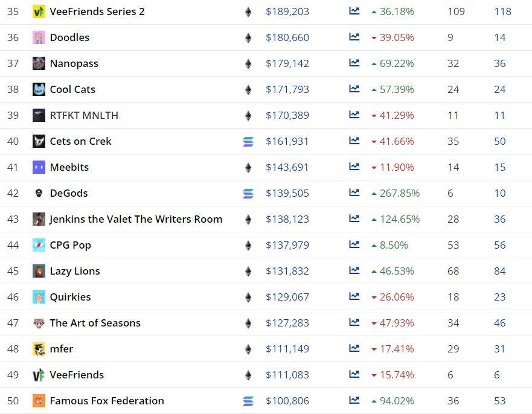Open Jenkins the Valet The Writers Room
532x414 pixels.
click(136, 219)
